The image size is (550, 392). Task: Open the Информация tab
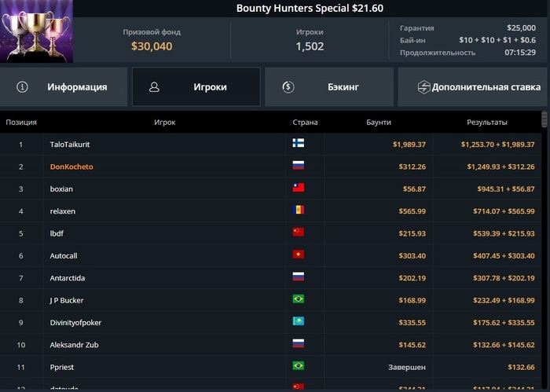[64, 87]
